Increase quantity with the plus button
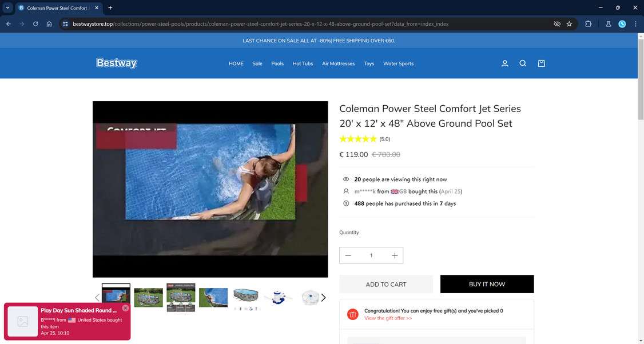Viewport: 644px width, 344px height. [x=395, y=255]
